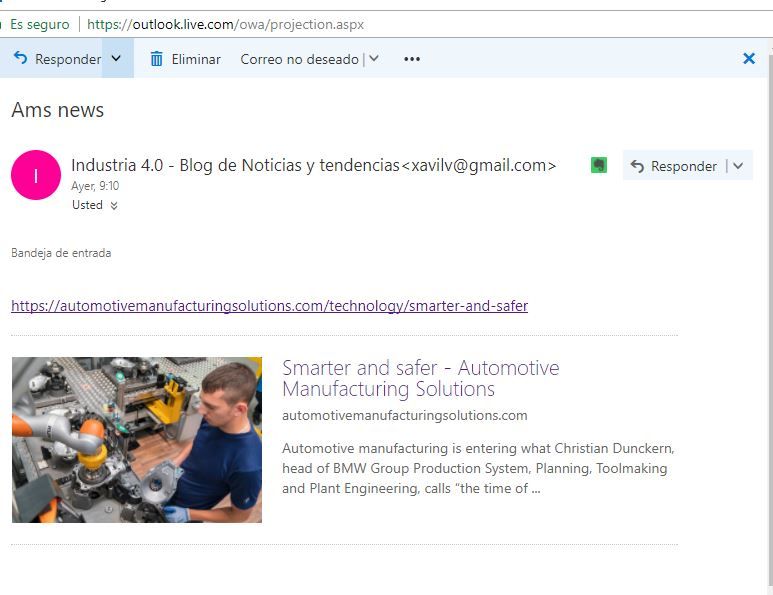This screenshot has width=773, height=595.
Task: Close the message with the X icon
Action: pos(748,59)
